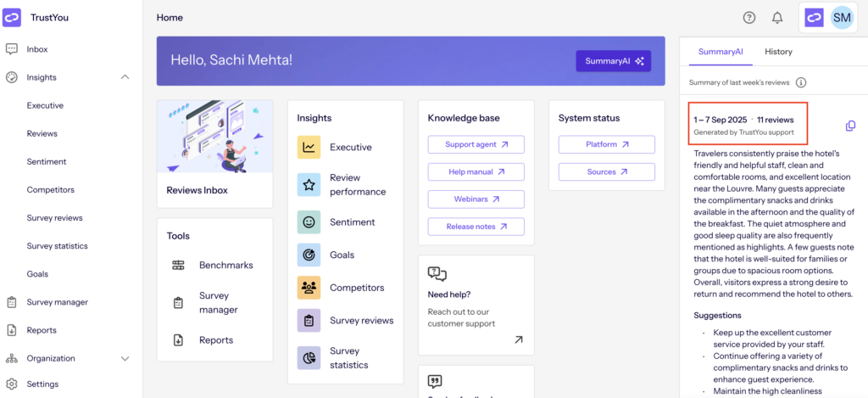868x398 pixels.
Task: Copy summary using the copy icon
Action: click(850, 126)
